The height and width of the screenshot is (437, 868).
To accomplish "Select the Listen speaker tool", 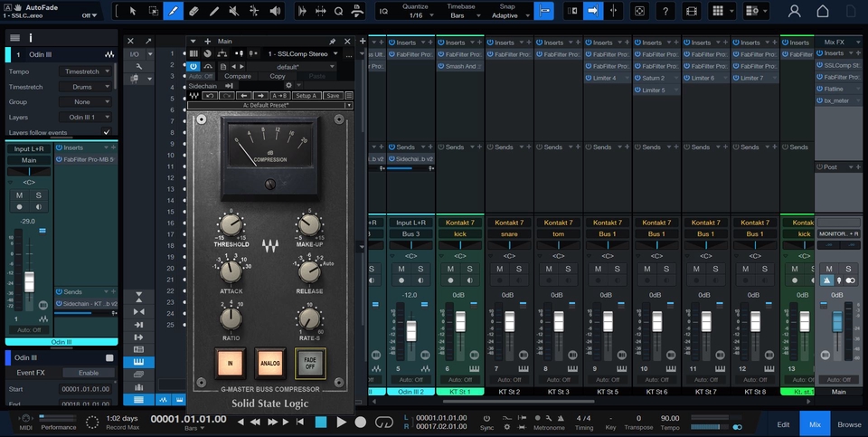I will click(274, 11).
